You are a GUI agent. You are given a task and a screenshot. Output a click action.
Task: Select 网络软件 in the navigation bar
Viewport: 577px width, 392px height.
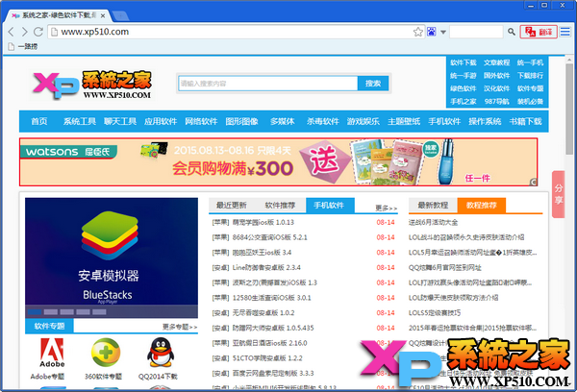point(201,121)
